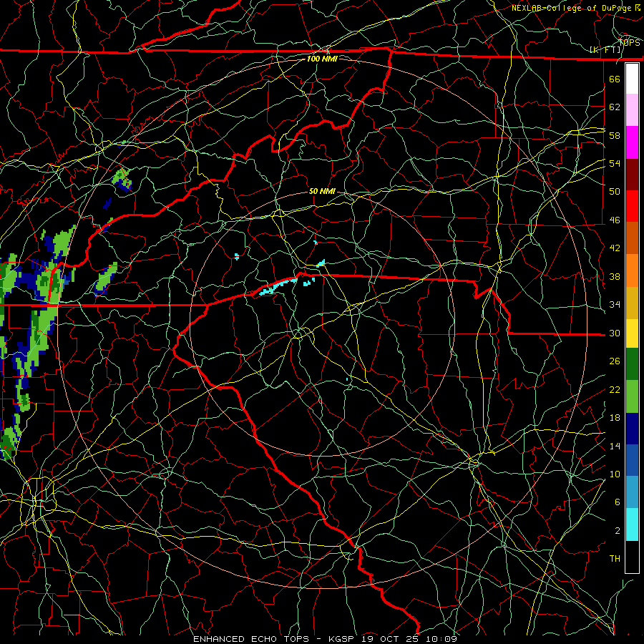
Task: Click the "50 NMI" range ring label
Action: tap(322, 191)
